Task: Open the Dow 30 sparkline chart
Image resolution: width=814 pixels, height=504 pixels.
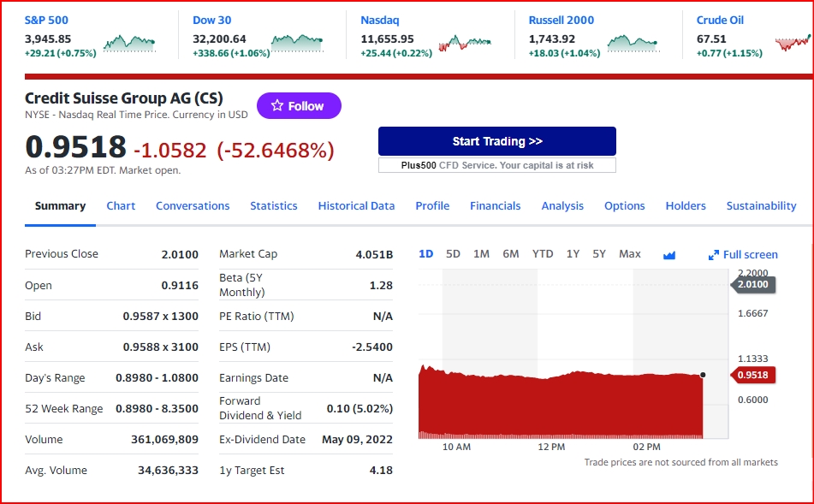Action: (x=297, y=44)
